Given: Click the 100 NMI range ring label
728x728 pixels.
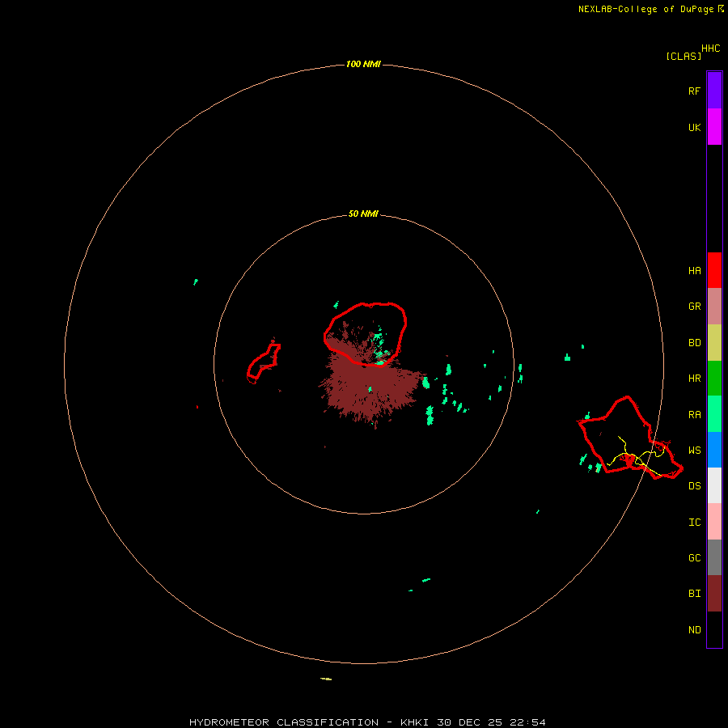Looking at the screenshot, I should (363, 64).
